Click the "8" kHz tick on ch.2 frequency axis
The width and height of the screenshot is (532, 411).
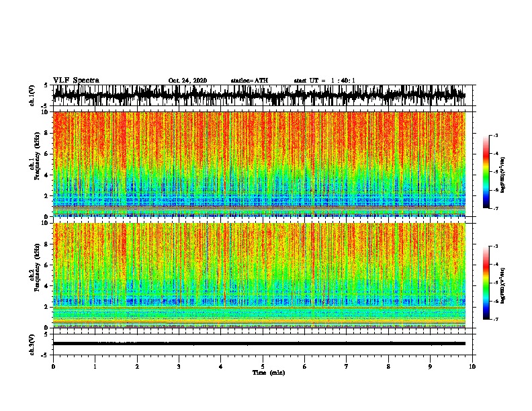(47, 244)
